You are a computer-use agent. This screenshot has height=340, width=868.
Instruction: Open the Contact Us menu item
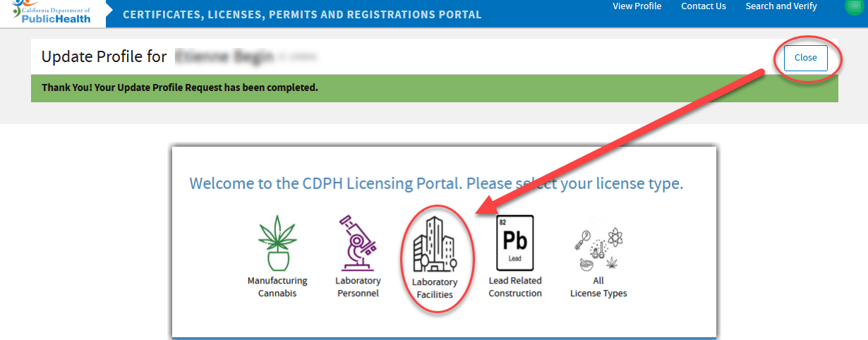(704, 6)
